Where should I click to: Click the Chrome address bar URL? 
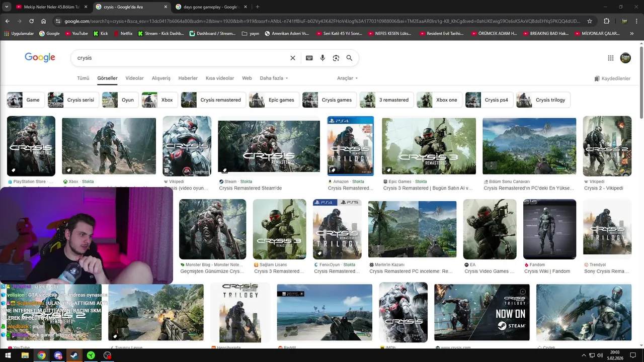(x=322, y=21)
